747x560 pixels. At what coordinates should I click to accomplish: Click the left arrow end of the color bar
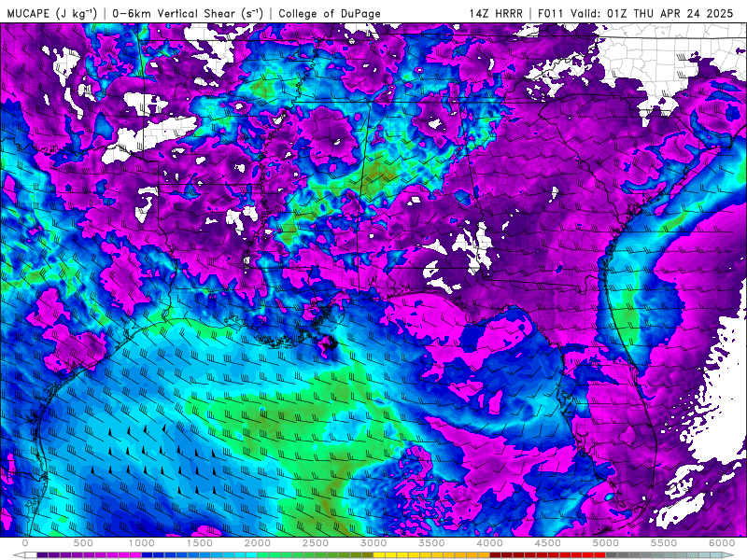click(18, 555)
